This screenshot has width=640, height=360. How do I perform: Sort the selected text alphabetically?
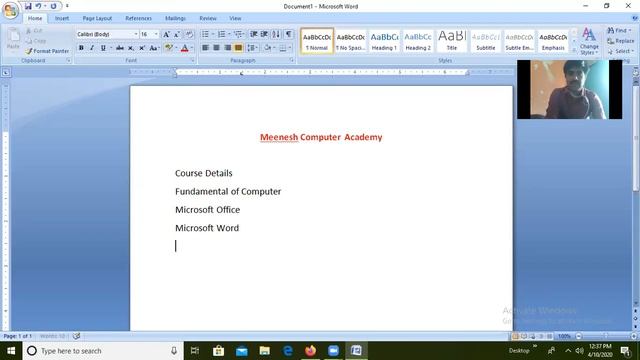276,34
